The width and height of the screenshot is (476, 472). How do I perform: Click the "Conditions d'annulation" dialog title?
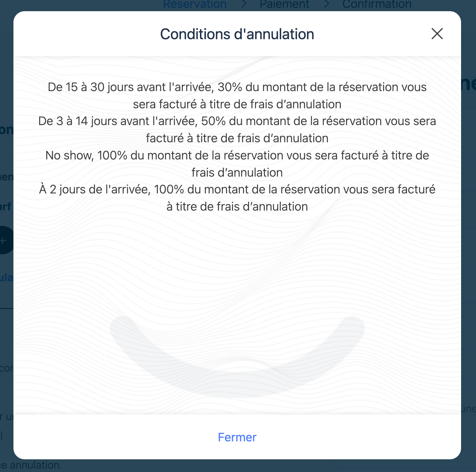coord(237,34)
